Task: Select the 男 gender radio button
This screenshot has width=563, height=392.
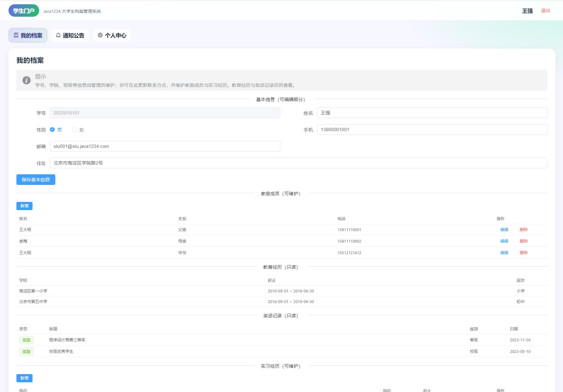Action: click(x=52, y=130)
